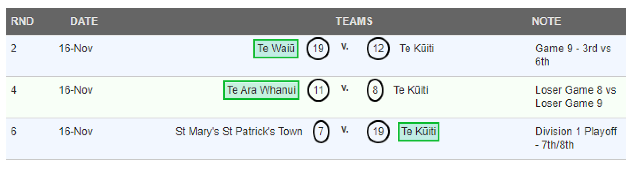Viewport: 644px width, 183px height.
Task: Click the 'Game 9 - 3rd vs 6th' note
Action: [573, 55]
